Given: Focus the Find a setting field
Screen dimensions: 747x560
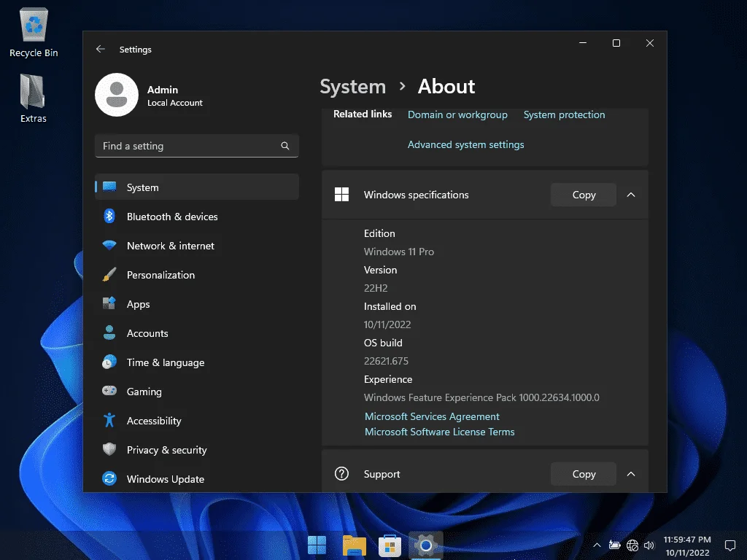Looking at the screenshot, I should click(x=197, y=146).
